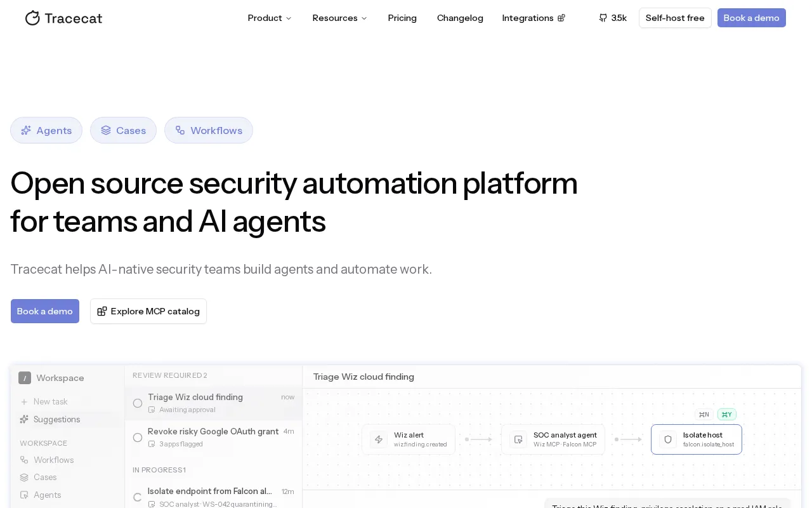Open the Isolate endpoint from Falcon task

(x=213, y=496)
